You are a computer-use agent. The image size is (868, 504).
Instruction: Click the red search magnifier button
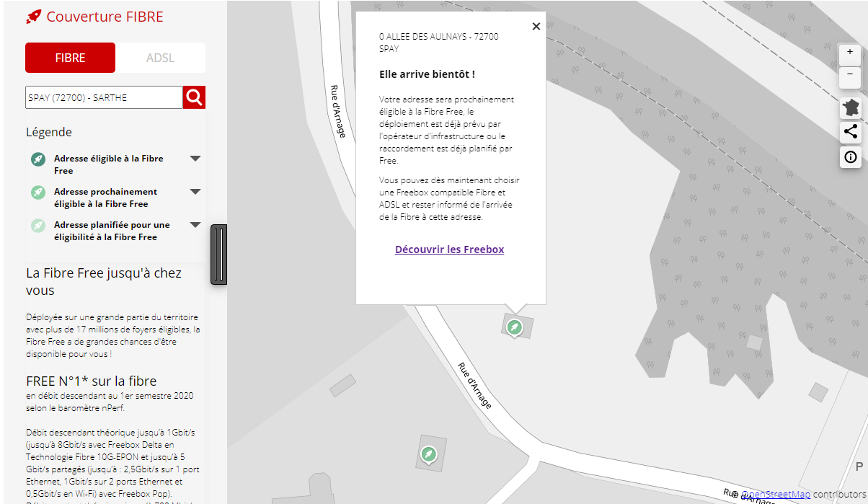click(x=194, y=97)
